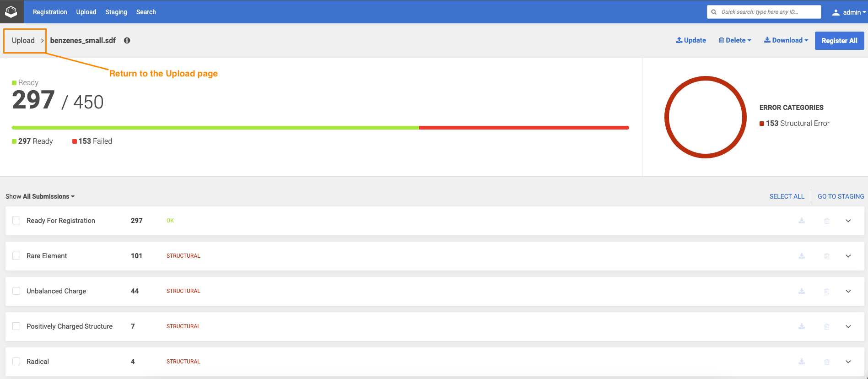
Task: Click download icon on Unbalanced Charge row
Action: [x=802, y=291]
